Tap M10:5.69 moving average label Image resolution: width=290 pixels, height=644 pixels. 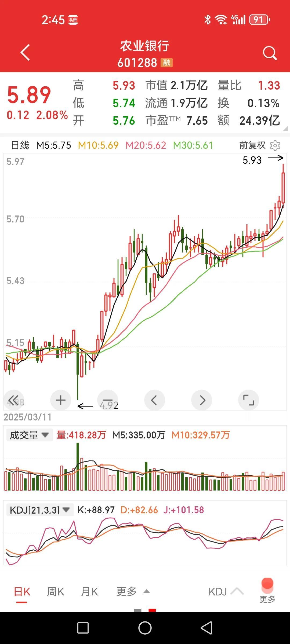[x=98, y=145]
